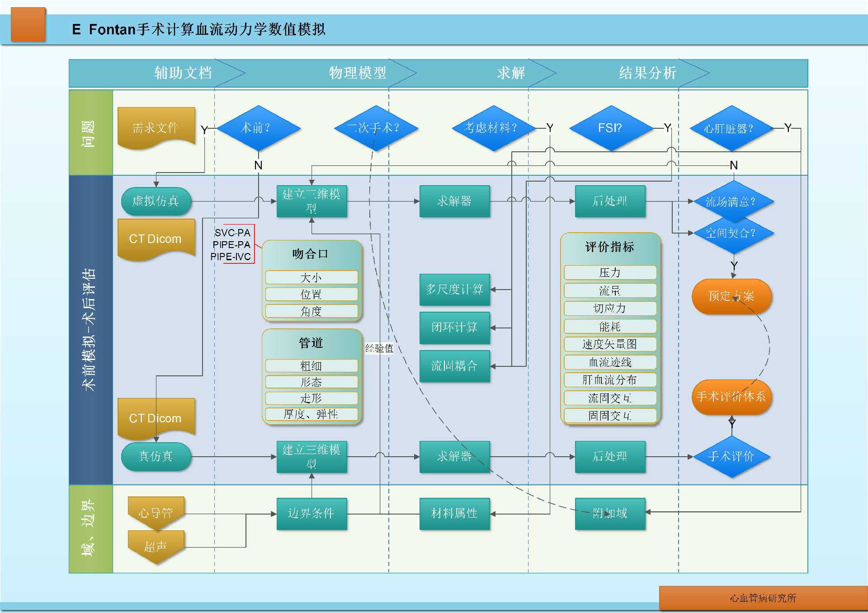Select the 结果分析 phase header
Viewport: 868px width, 613px height.
click(648, 73)
